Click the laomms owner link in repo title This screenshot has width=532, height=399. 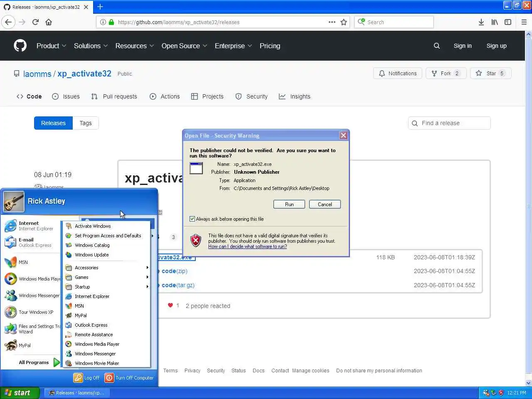[37, 74]
